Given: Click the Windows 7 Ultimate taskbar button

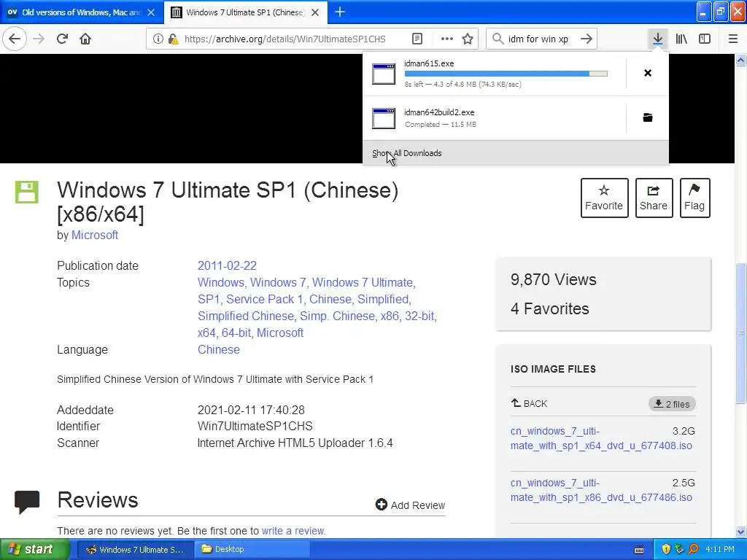Looking at the screenshot, I should 135,549.
